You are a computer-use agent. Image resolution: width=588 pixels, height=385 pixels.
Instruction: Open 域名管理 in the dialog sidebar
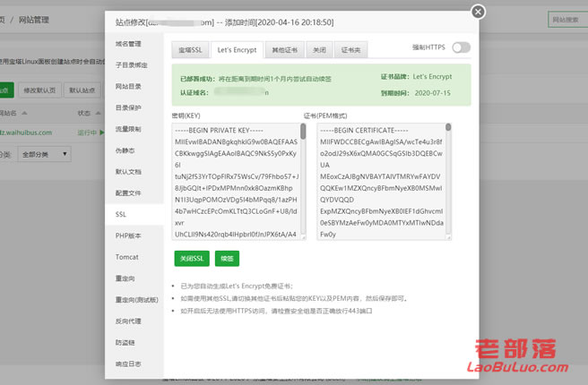click(128, 44)
